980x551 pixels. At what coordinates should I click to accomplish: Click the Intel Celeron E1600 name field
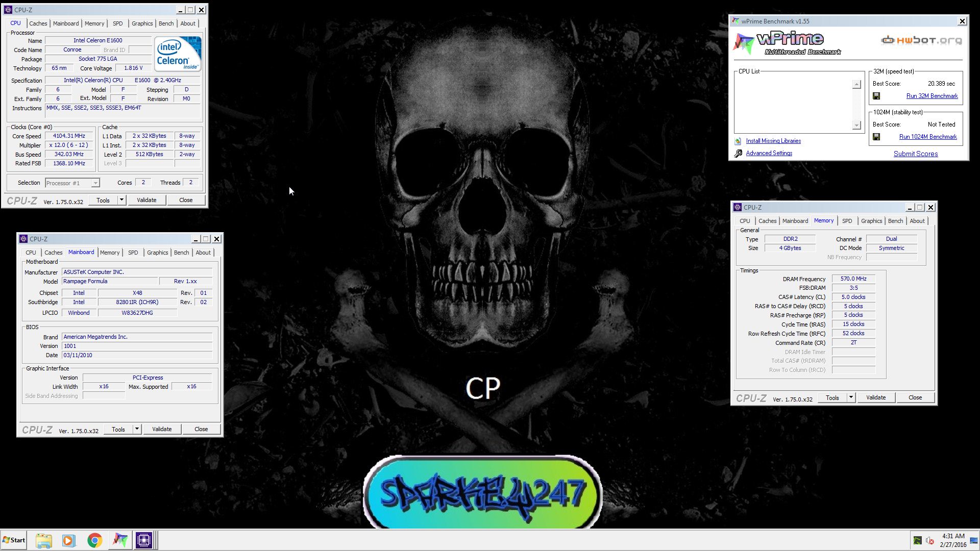tap(97, 40)
